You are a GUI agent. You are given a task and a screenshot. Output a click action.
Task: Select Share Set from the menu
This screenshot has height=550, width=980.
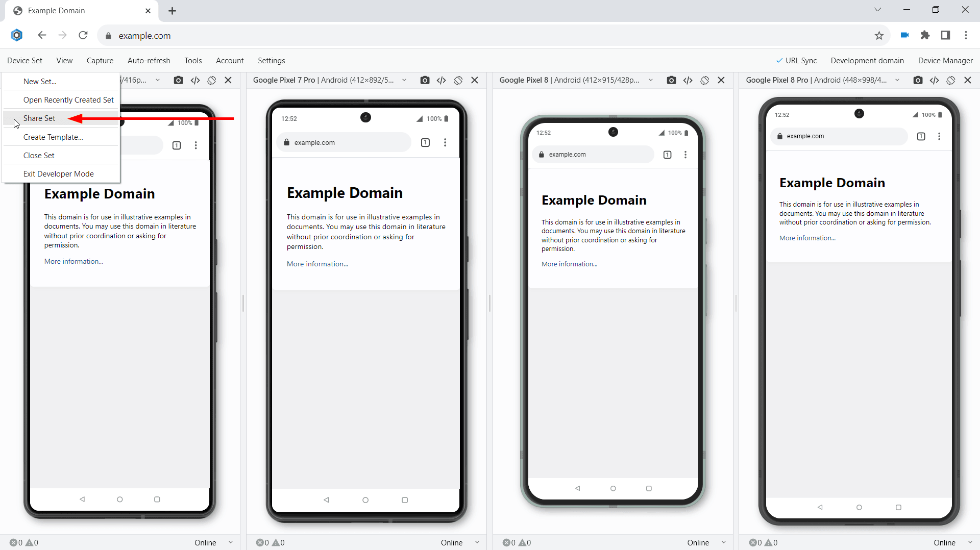pos(39,118)
